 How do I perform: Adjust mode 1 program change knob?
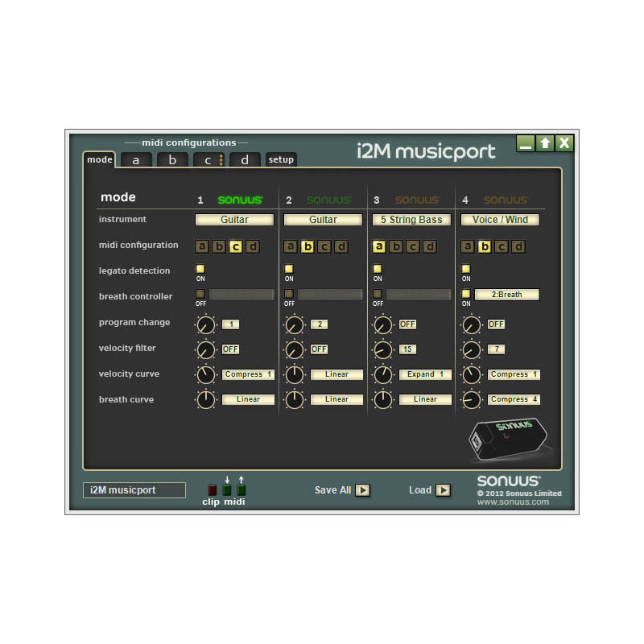[x=206, y=325]
